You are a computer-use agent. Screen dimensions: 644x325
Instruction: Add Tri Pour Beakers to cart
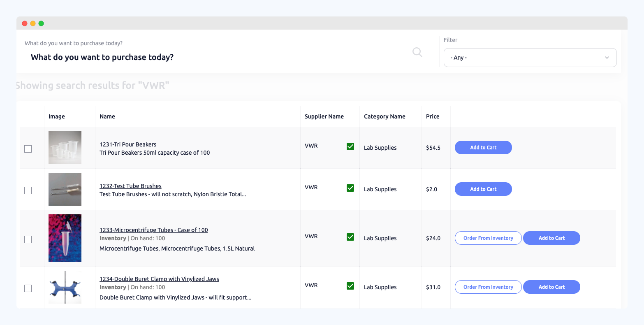[x=483, y=147]
